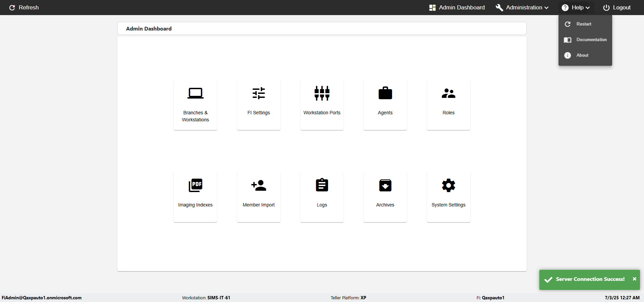Click the Agents card label
644x302 pixels.
pos(385,113)
